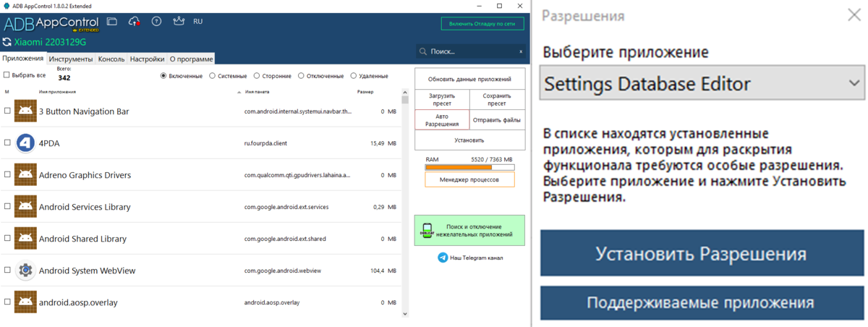Clear the search box with the x icon

pos(521,52)
